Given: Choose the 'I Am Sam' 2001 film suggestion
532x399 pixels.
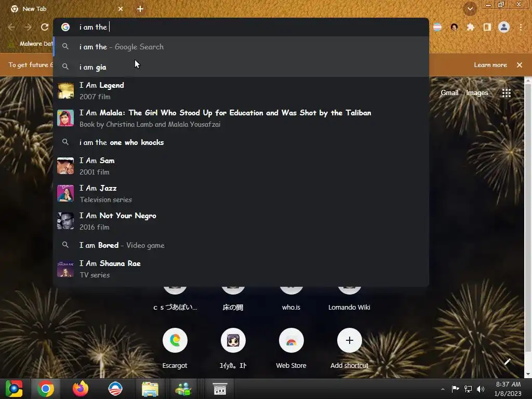Looking at the screenshot, I should click(x=241, y=166).
